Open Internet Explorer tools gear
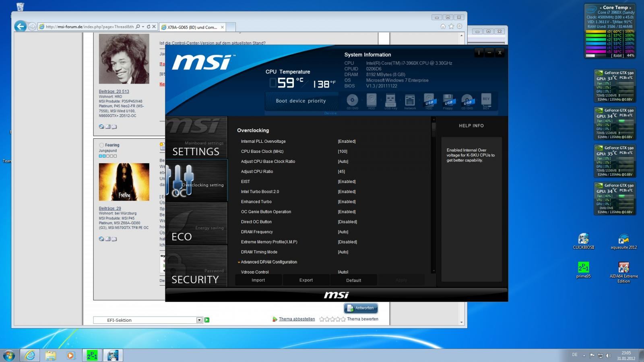The width and height of the screenshot is (644, 362). pos(460,27)
